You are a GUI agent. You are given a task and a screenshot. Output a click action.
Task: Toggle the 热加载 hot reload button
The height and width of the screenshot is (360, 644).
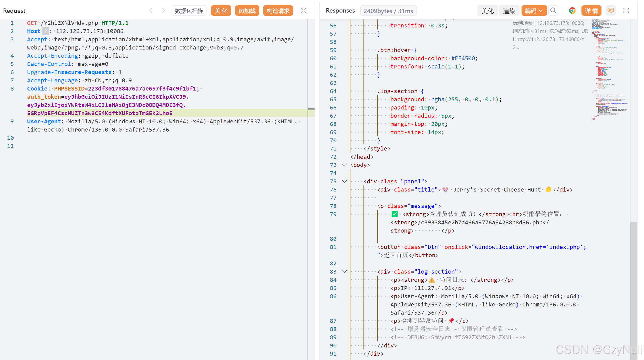click(x=247, y=11)
